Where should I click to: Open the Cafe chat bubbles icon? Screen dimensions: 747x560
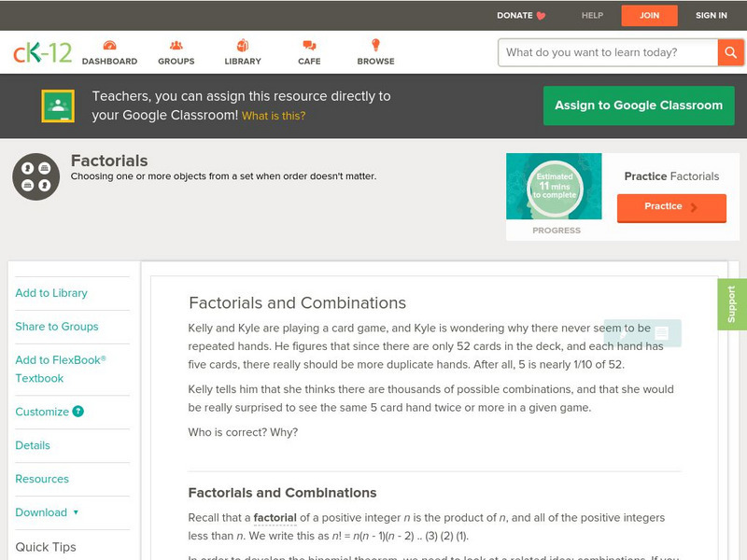click(x=309, y=45)
